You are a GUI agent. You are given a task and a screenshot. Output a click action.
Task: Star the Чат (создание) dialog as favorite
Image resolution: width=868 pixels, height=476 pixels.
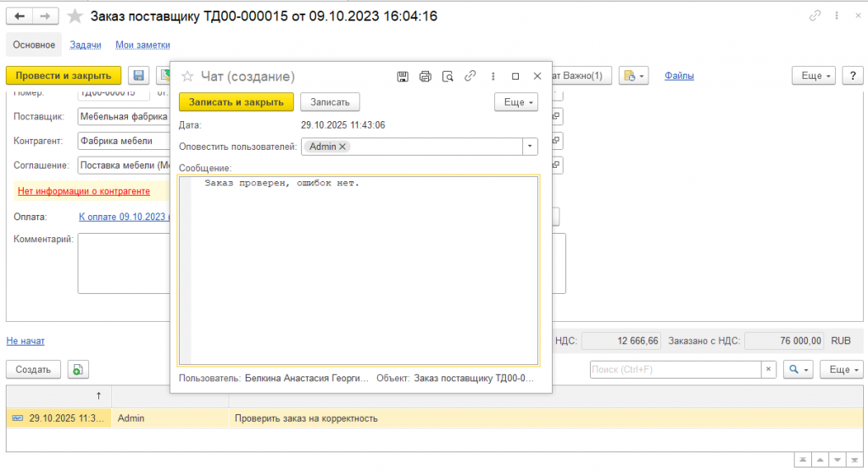pos(187,76)
